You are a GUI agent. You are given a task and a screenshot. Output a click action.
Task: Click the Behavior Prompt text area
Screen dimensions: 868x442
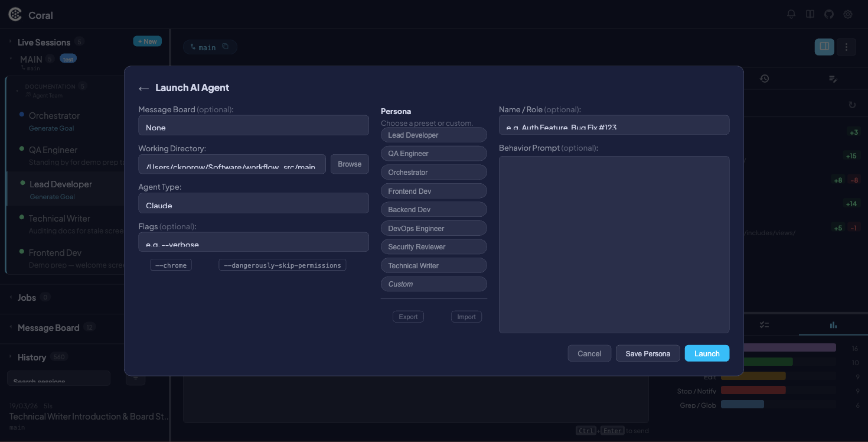(614, 244)
